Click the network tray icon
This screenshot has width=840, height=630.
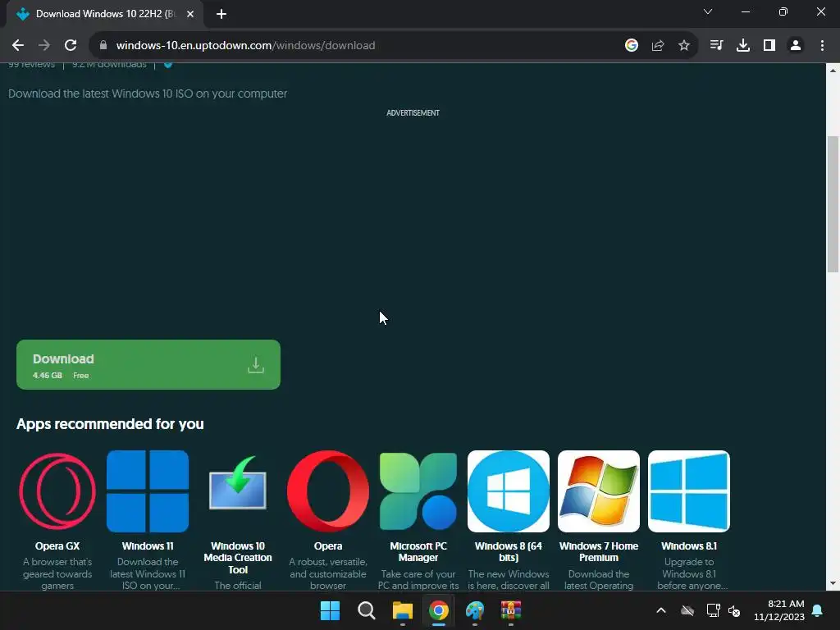pyautogui.click(x=713, y=610)
